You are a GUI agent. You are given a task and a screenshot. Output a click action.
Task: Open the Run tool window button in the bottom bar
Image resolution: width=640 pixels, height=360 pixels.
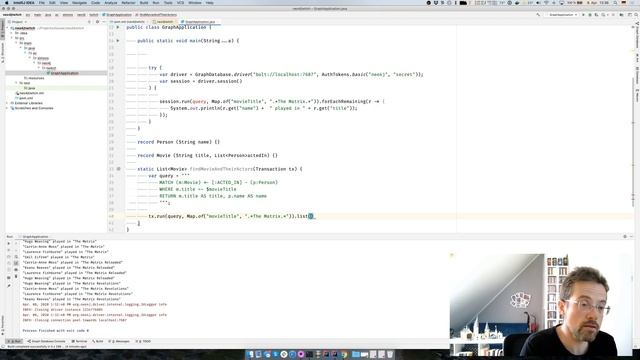(14, 341)
